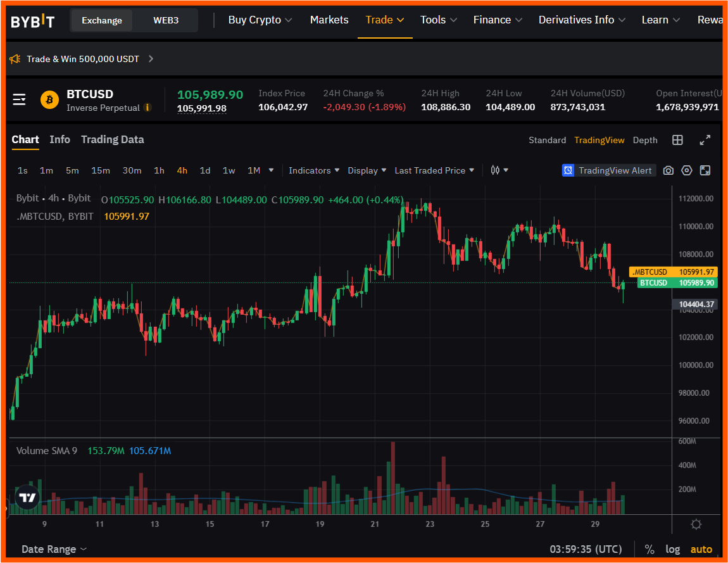
Task: Click the green BTCUSD price label
Action: tap(677, 283)
